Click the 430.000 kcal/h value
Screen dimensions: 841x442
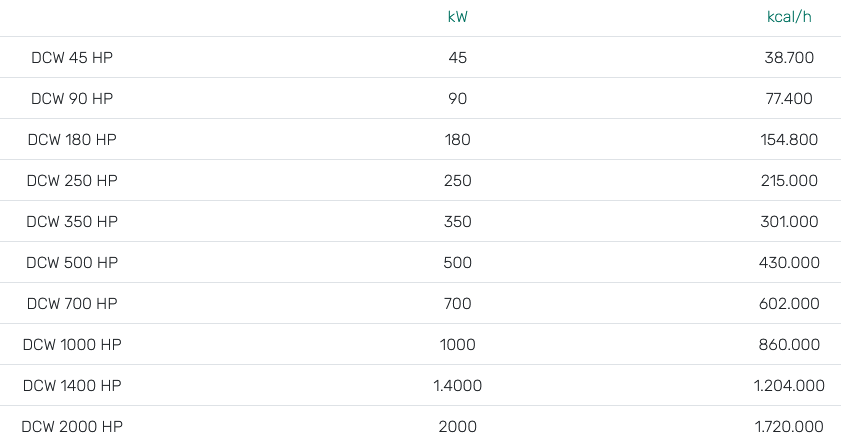pos(789,263)
